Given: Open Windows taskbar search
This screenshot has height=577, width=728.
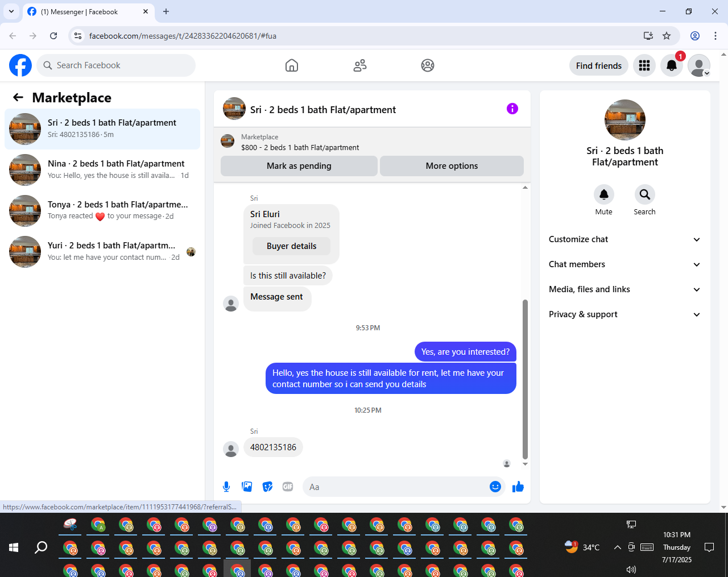Looking at the screenshot, I should tap(41, 547).
